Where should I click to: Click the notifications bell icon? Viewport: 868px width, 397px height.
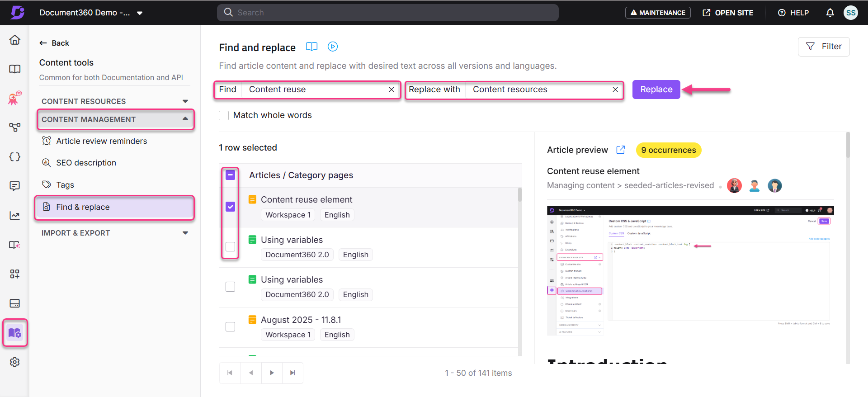[830, 13]
